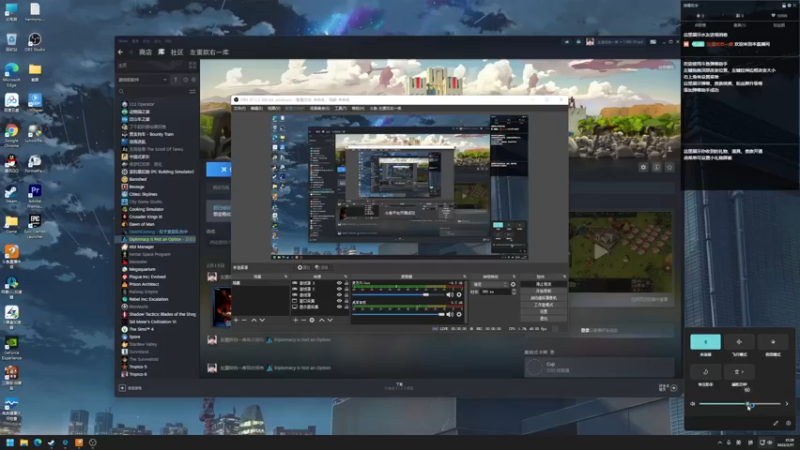Open OBS Tools menu
Image resolution: width=800 pixels, height=450 pixels.
(x=340, y=108)
